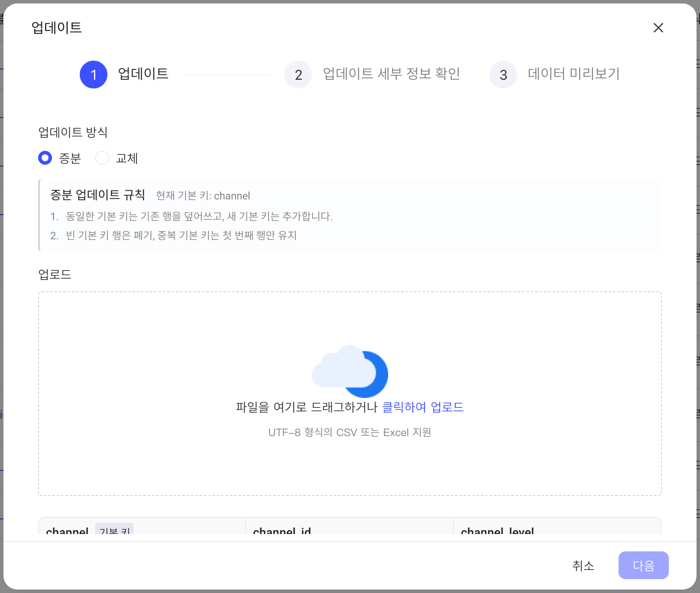The height and width of the screenshot is (593, 700).
Task: Close the 업데이트 dialog with X
Action: pos(658,28)
